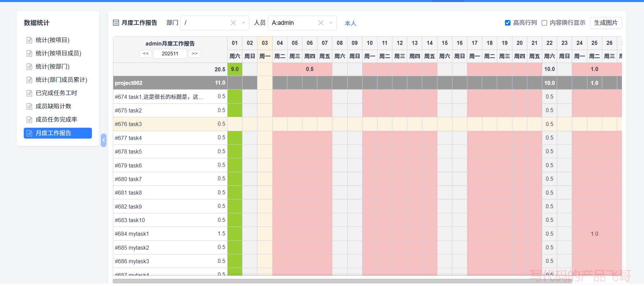
Task: Click the 生成图片 button
Action: [606, 23]
